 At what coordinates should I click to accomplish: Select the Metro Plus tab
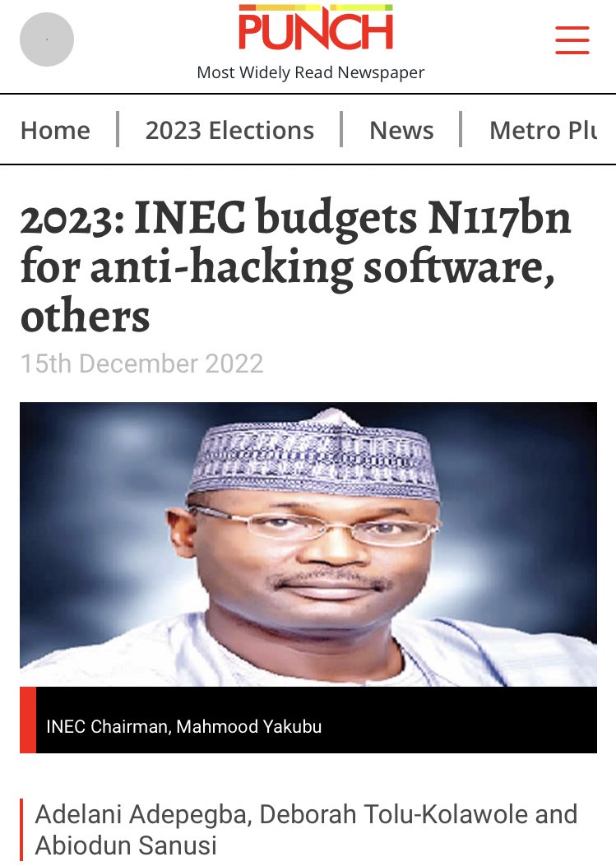point(543,130)
